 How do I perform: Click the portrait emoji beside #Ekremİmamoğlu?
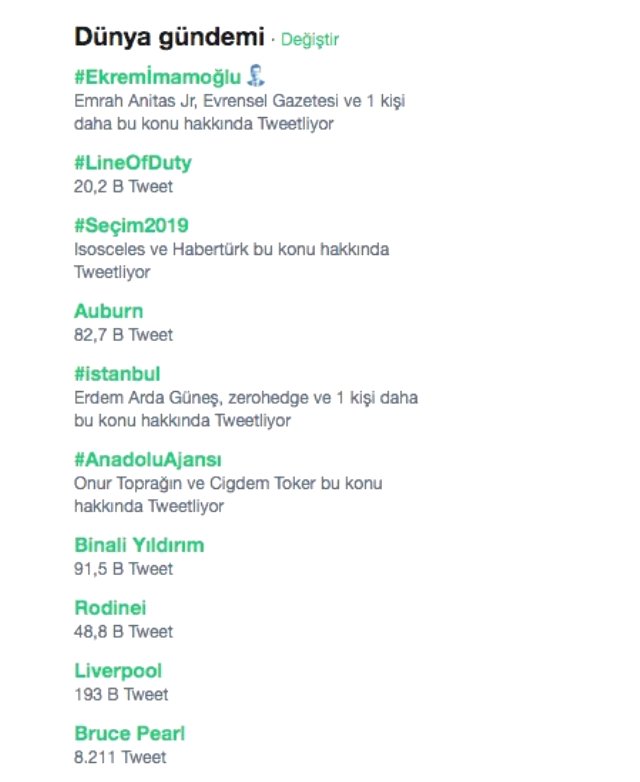(x=256, y=75)
